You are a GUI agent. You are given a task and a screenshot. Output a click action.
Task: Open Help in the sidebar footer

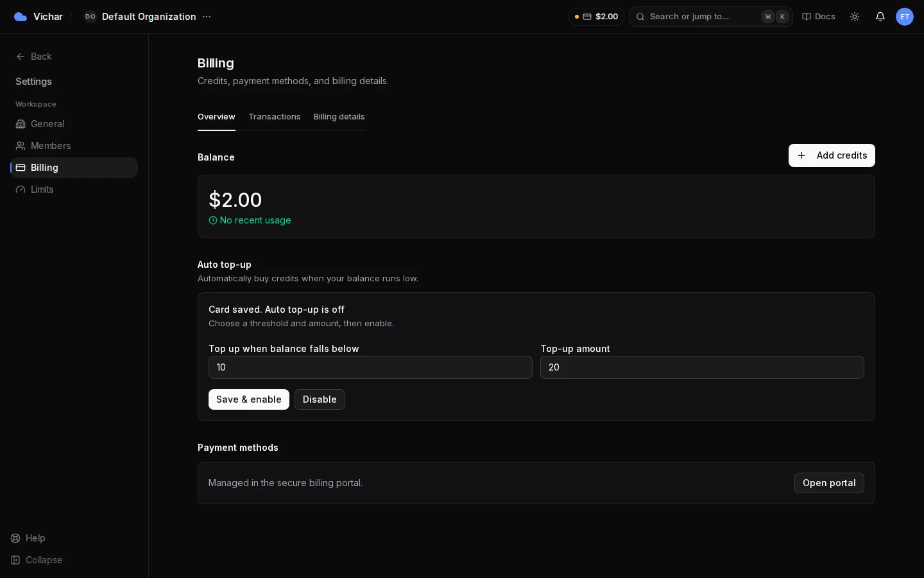coord(28,538)
